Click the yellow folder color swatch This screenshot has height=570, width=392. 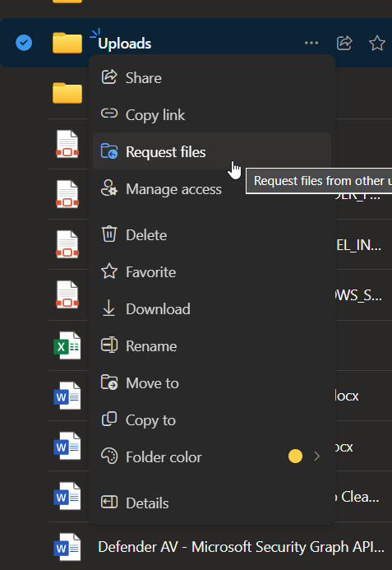click(x=295, y=456)
